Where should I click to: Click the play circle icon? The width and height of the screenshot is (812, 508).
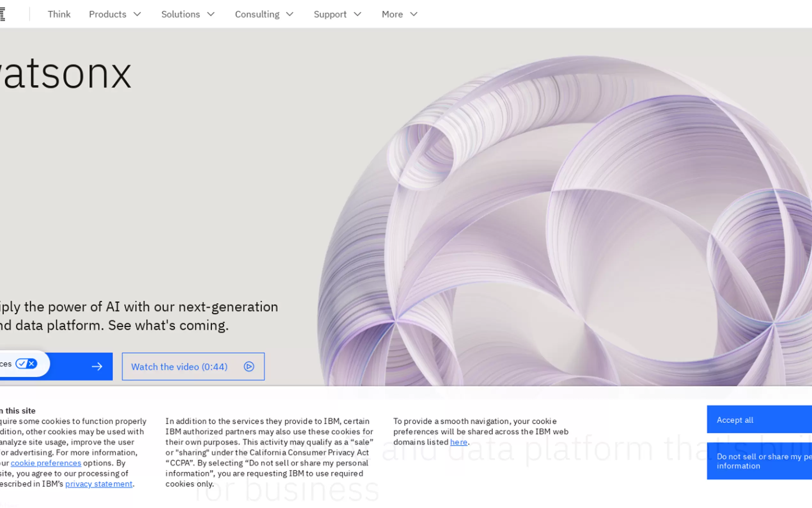pyautogui.click(x=249, y=366)
